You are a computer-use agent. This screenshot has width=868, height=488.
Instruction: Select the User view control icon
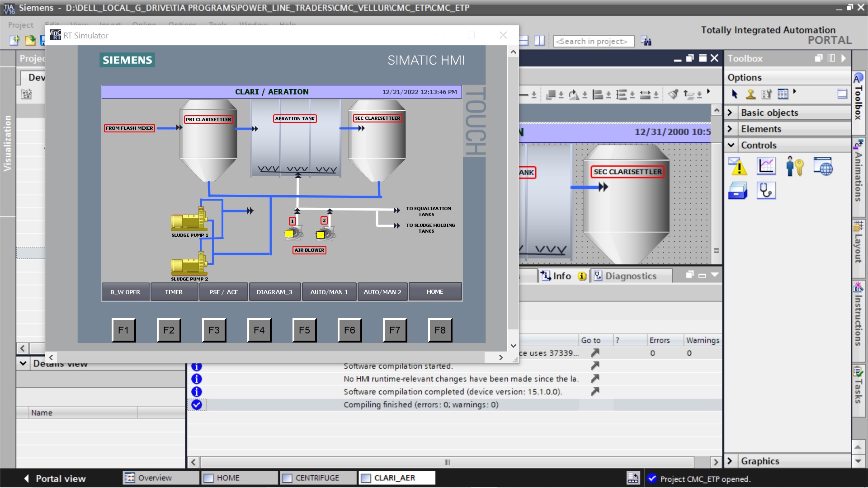click(x=795, y=167)
